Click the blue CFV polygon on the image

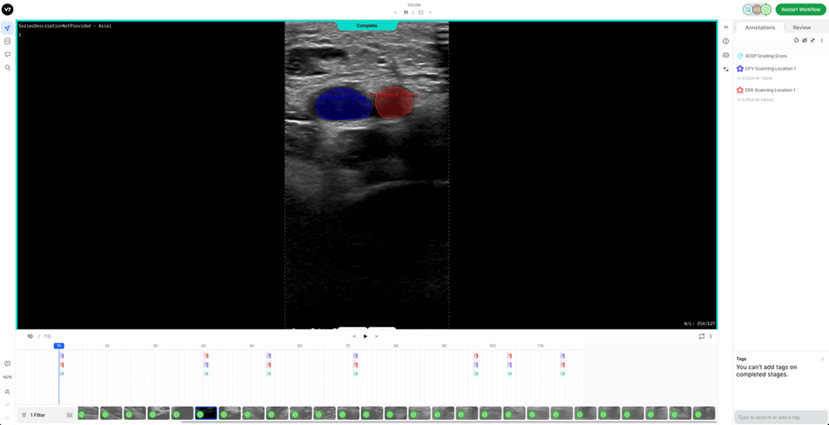click(x=343, y=106)
